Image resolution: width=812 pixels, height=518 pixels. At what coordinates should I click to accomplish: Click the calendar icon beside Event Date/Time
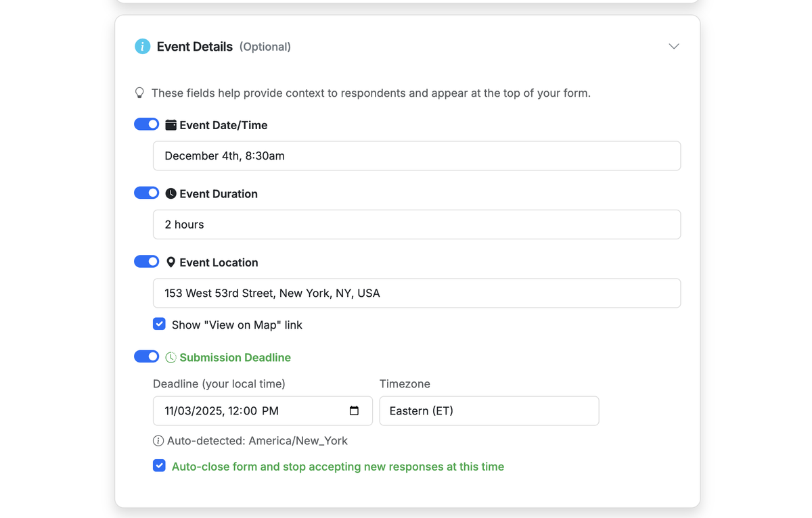pyautogui.click(x=172, y=124)
